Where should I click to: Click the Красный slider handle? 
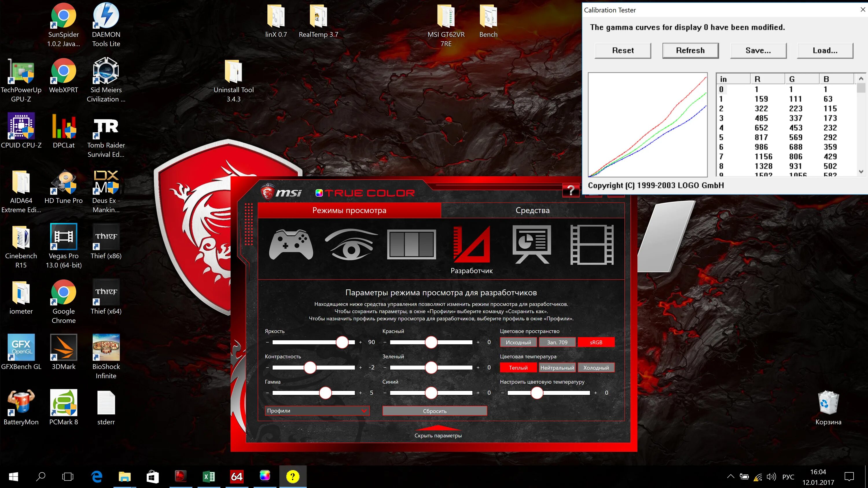431,342
